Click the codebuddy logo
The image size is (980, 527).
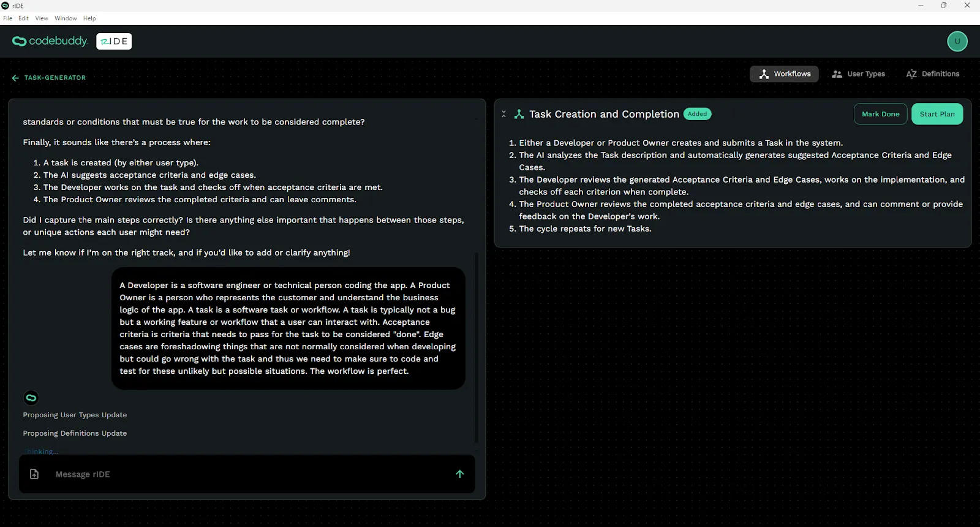(x=50, y=41)
